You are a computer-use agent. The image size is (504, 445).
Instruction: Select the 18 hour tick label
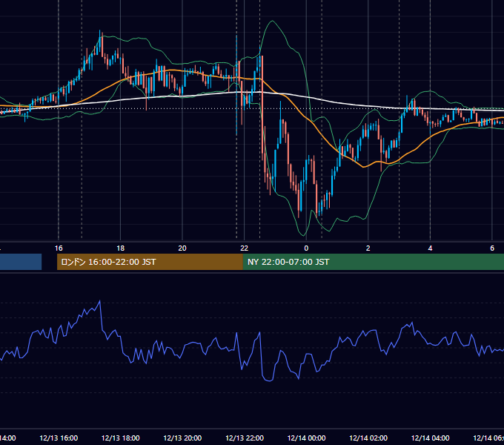(x=121, y=248)
